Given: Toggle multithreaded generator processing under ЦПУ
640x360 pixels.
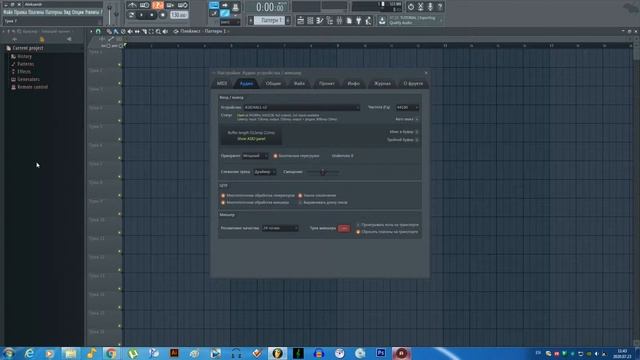Looking at the screenshot, I should pos(223,196).
